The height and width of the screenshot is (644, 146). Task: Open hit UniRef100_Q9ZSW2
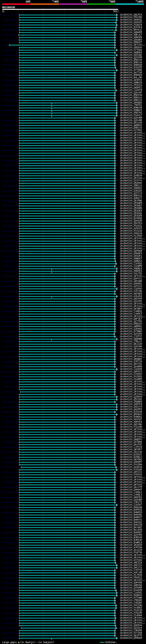point(131,55)
